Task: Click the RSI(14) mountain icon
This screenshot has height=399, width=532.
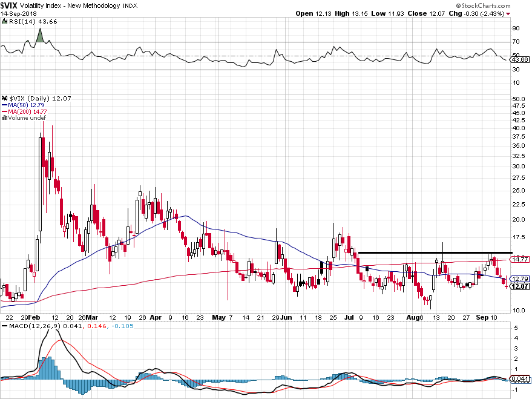Action: (x=4, y=21)
